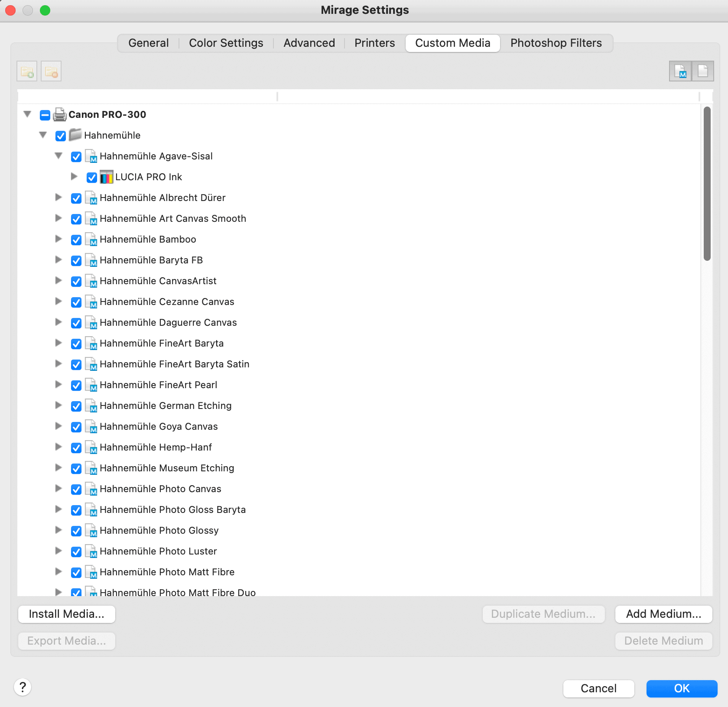
Task: Expand the Hahnemühle German Etching node
Action: coord(58,405)
